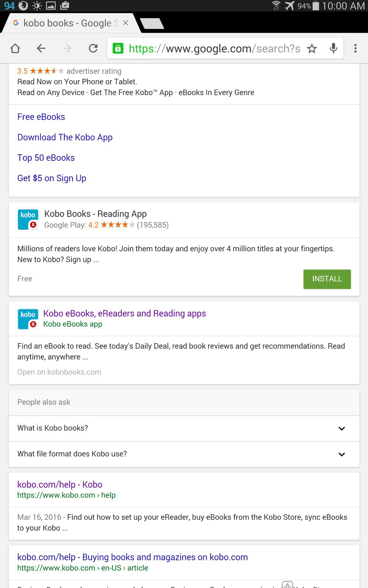
Task: Start voice search with microphone icon
Action: pos(333,49)
